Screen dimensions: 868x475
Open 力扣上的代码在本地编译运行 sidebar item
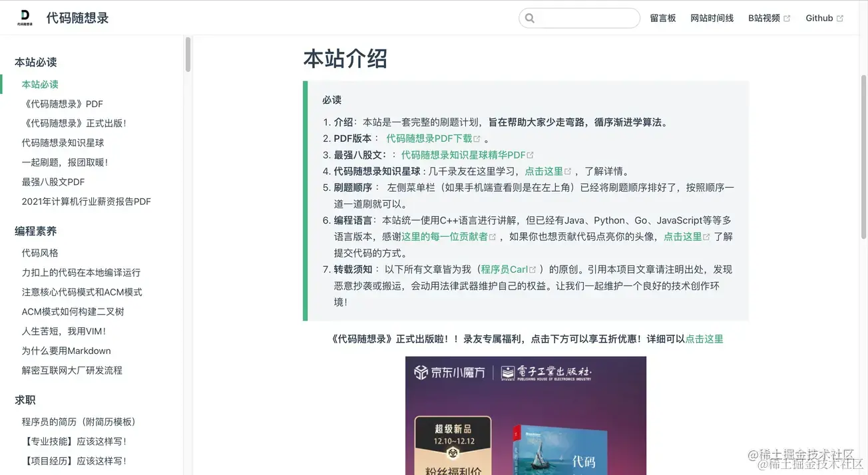pyautogui.click(x=81, y=273)
